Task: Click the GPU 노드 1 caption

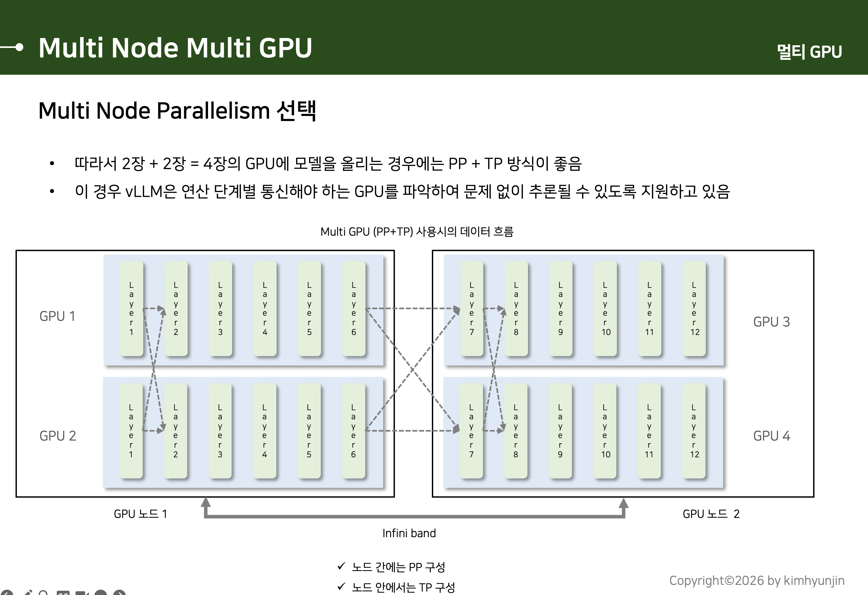Action: point(141,514)
